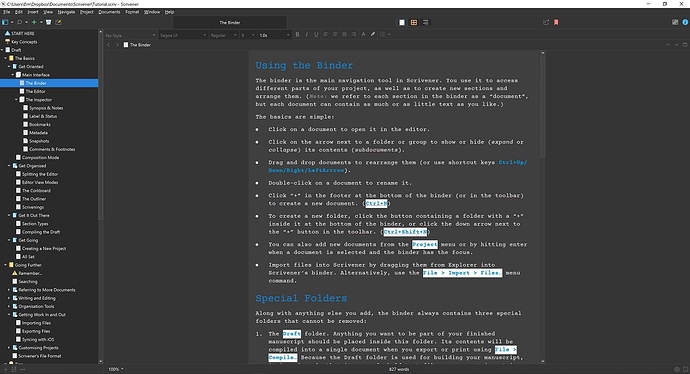Image resolution: width=690 pixels, height=374 pixels.
Task: Click the green plus Add document icon
Action: click(x=34, y=22)
